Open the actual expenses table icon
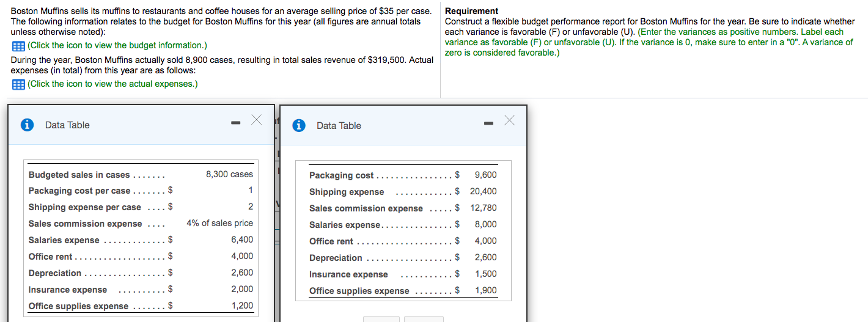 tap(18, 84)
